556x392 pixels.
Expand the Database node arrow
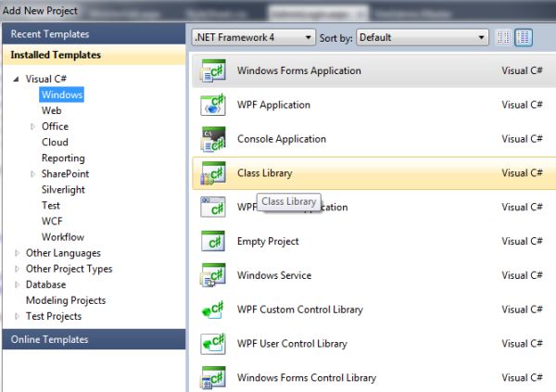pyautogui.click(x=17, y=285)
